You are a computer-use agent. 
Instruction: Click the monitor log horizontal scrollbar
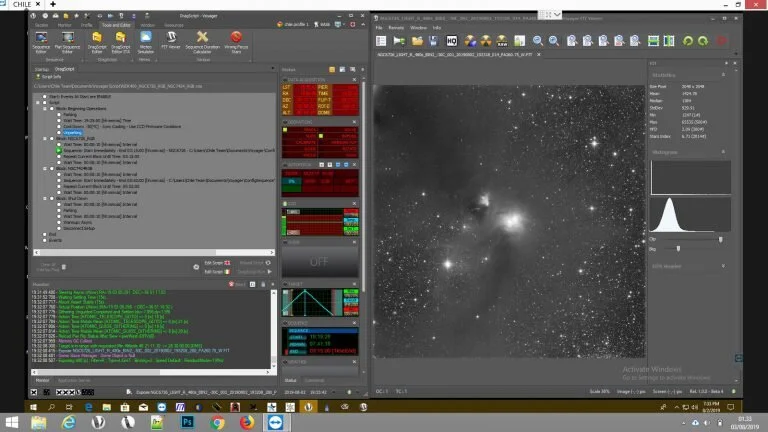point(151,372)
